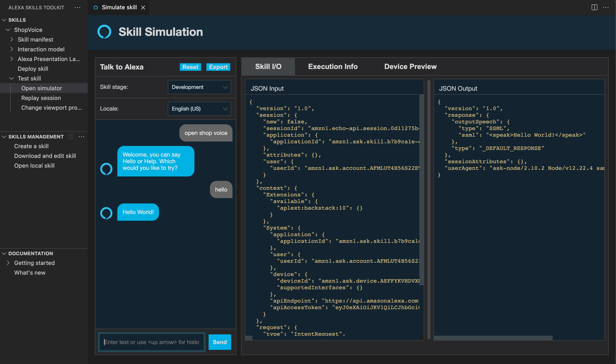Expand Getting started node
The width and height of the screenshot is (616, 364).
coord(8,263)
